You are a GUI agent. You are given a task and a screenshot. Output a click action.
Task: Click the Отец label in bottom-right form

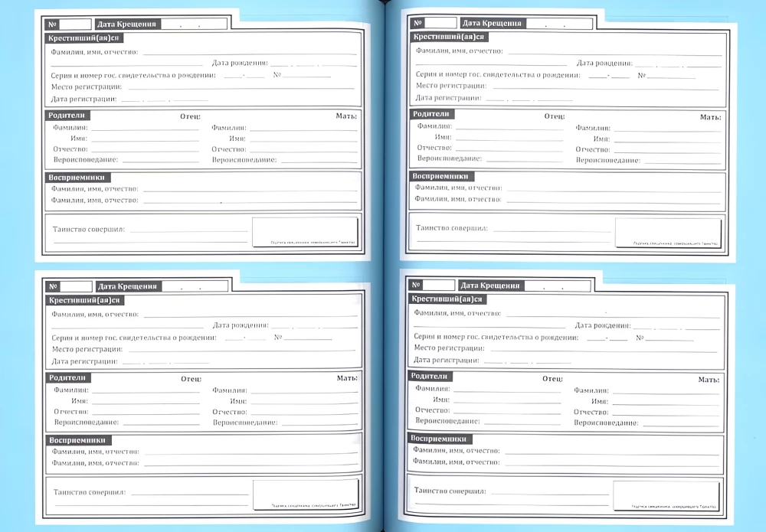[553, 378]
